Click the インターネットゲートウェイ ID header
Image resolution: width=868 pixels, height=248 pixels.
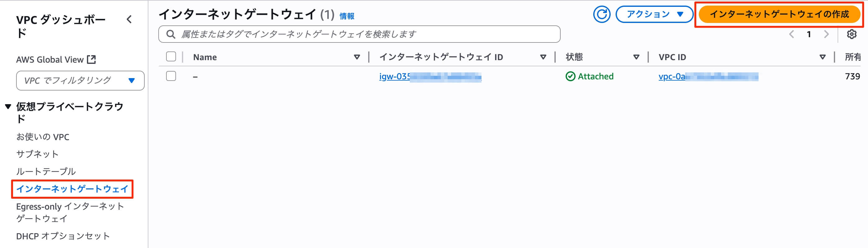tap(441, 57)
